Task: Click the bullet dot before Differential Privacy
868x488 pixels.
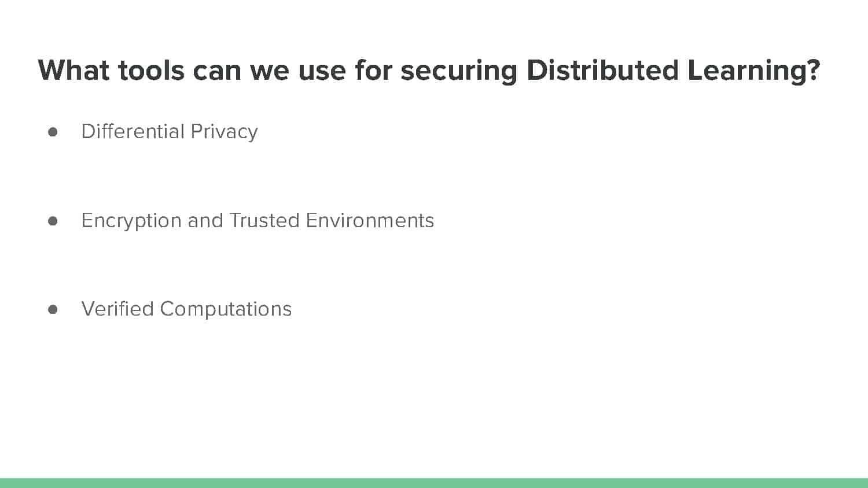Action: (x=53, y=132)
